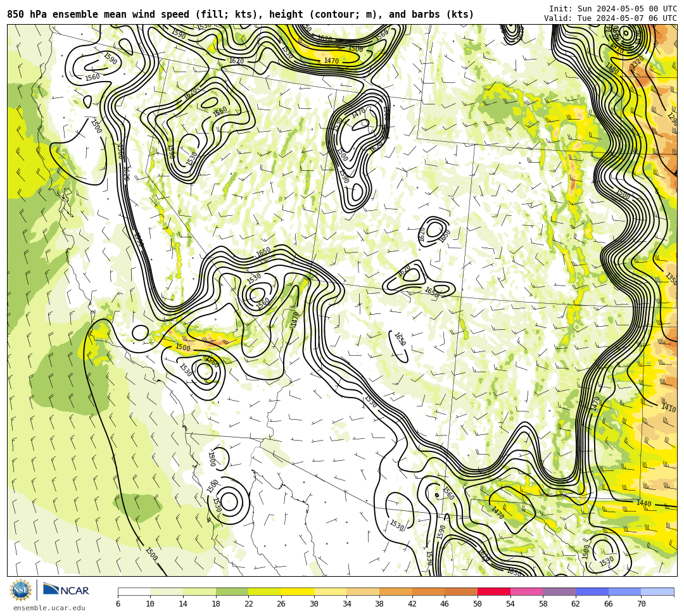Pick the light blue 66–70 kts colorbar swatch
The image size is (684, 616).
(x=624, y=591)
